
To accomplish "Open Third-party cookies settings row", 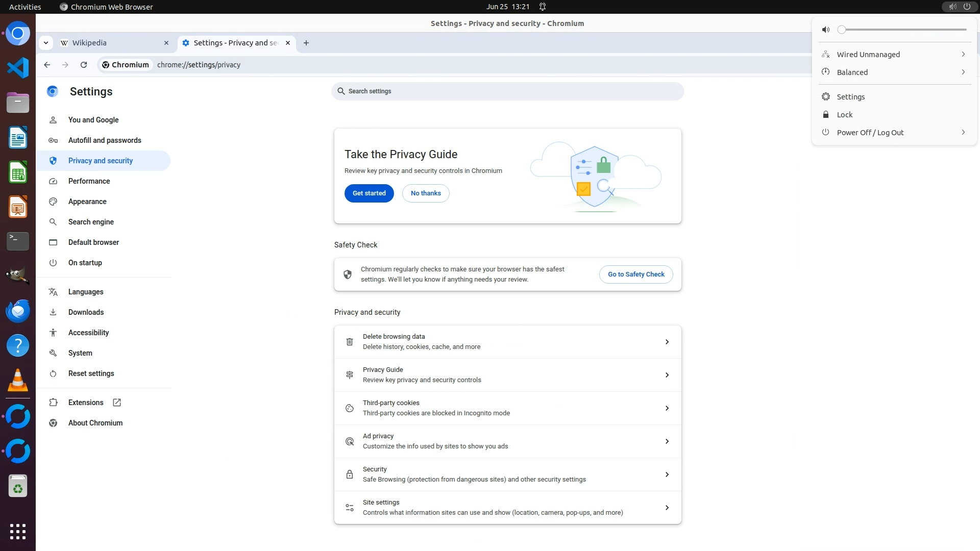I will click(507, 408).
